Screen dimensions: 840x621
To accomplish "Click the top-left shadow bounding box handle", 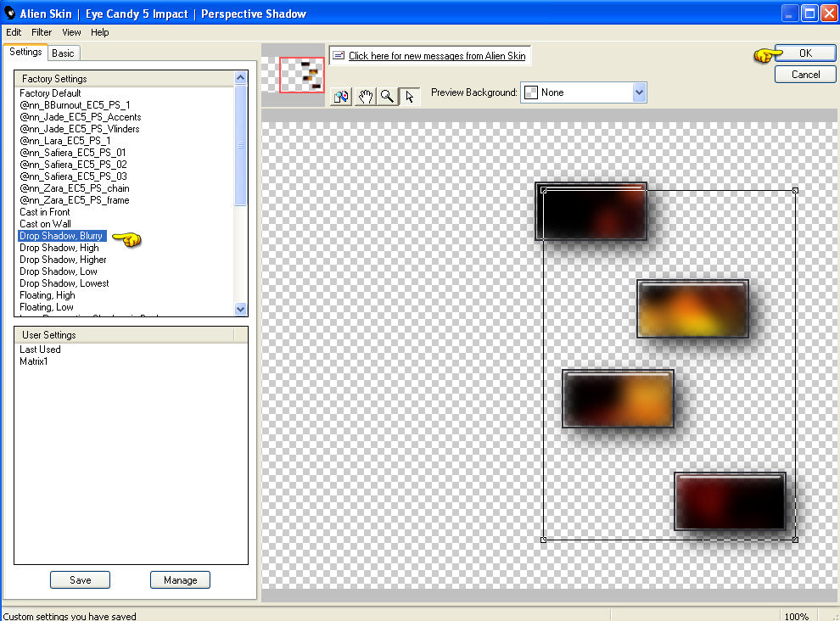I will 544,191.
